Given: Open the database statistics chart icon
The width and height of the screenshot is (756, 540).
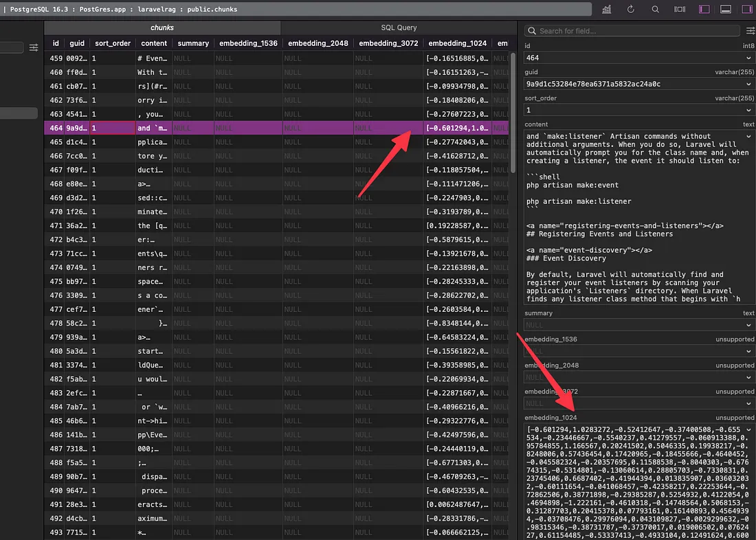Looking at the screenshot, I should 607,9.
